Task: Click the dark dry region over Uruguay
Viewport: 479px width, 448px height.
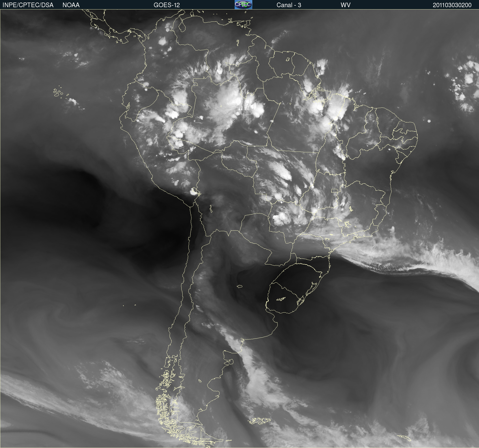Action: tap(284, 300)
